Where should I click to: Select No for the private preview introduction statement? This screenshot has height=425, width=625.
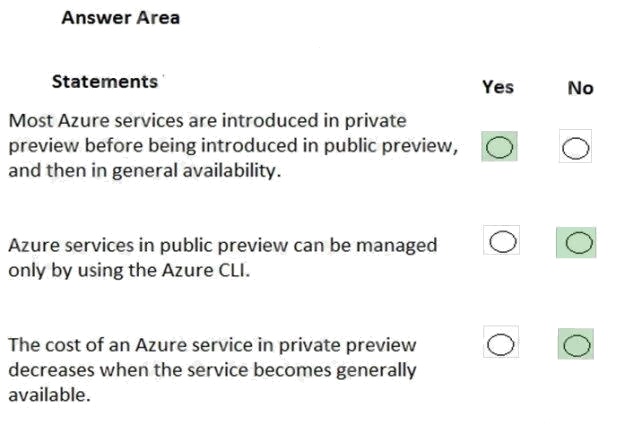click(x=575, y=148)
